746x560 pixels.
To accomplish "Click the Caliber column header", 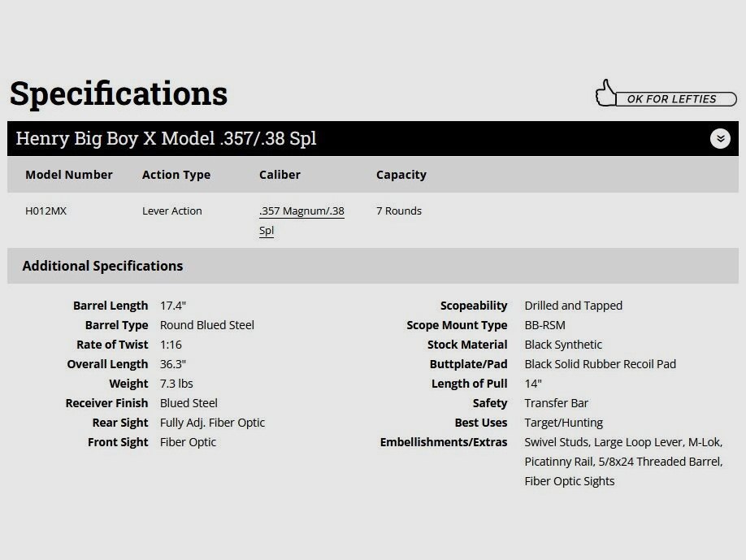I will (280, 175).
